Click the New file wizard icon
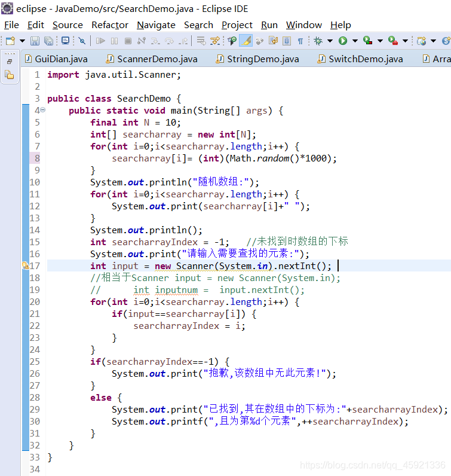The height and width of the screenshot is (476, 451). [10, 41]
